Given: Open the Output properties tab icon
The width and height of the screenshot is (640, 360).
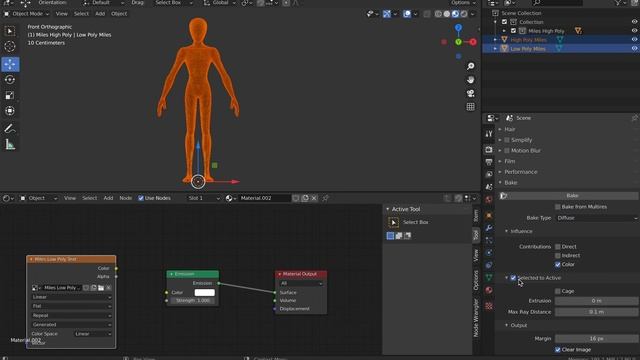Looking at the screenshot, I should (x=489, y=162).
